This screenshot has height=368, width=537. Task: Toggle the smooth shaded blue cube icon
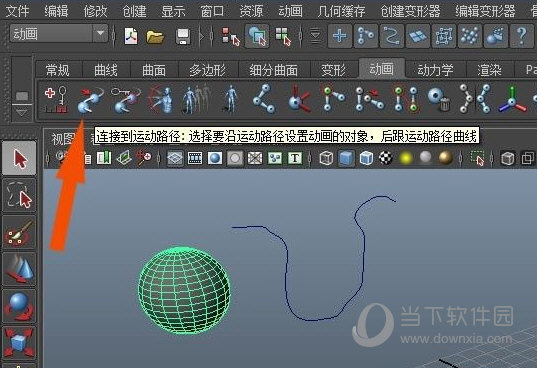(346, 158)
